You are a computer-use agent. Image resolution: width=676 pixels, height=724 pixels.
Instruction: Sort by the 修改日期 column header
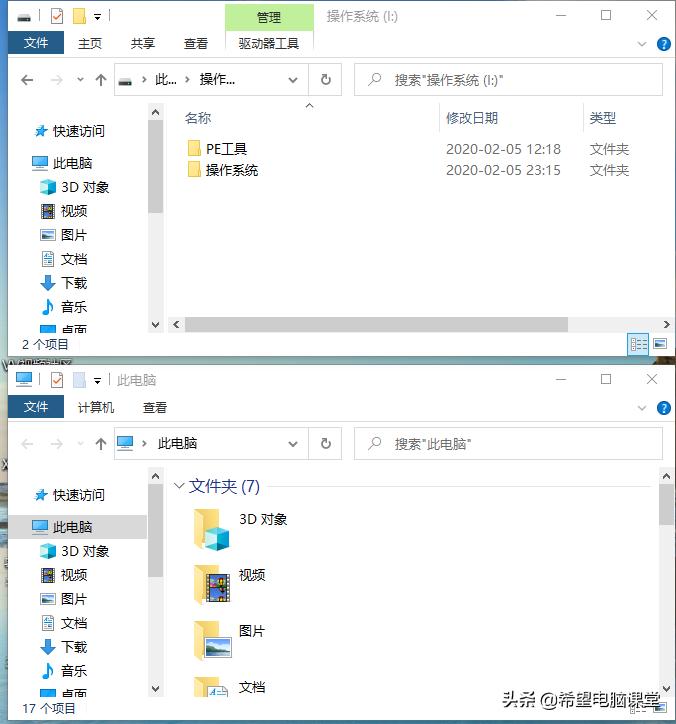coord(472,118)
